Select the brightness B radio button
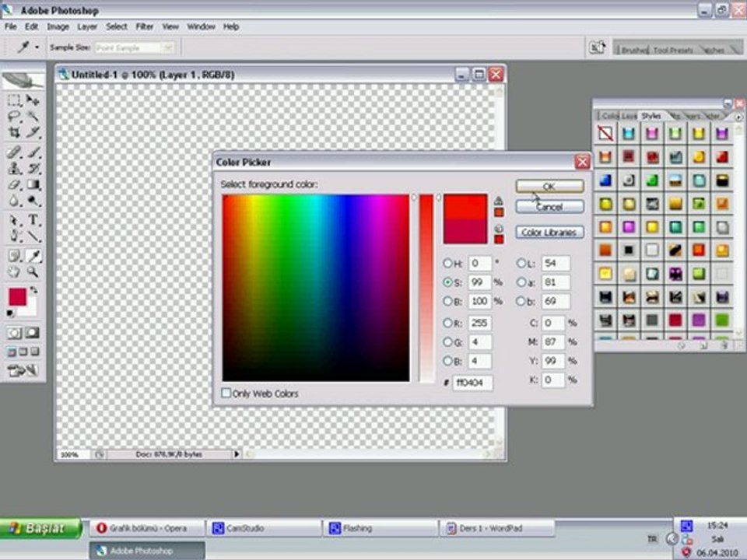 click(447, 301)
